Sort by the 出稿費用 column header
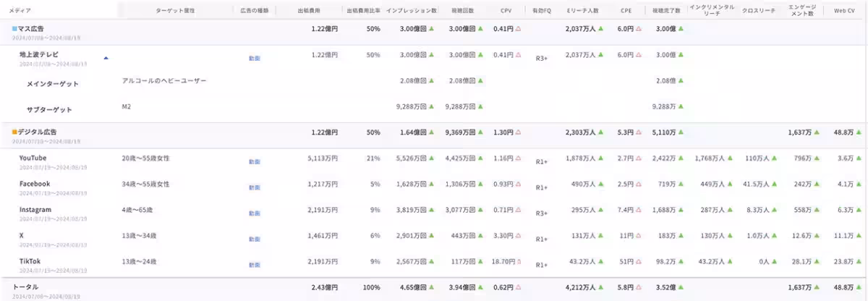The image size is (868, 301). pos(309,11)
